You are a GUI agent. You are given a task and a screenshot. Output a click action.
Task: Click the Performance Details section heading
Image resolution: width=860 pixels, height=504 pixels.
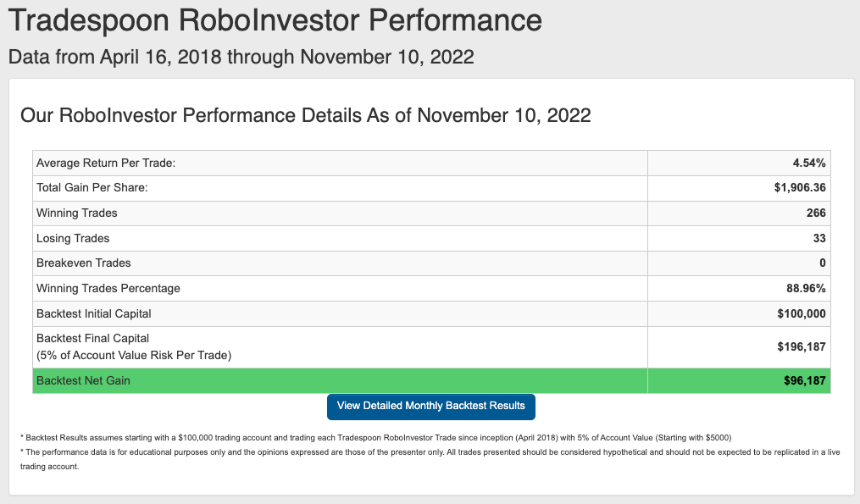coord(306,116)
